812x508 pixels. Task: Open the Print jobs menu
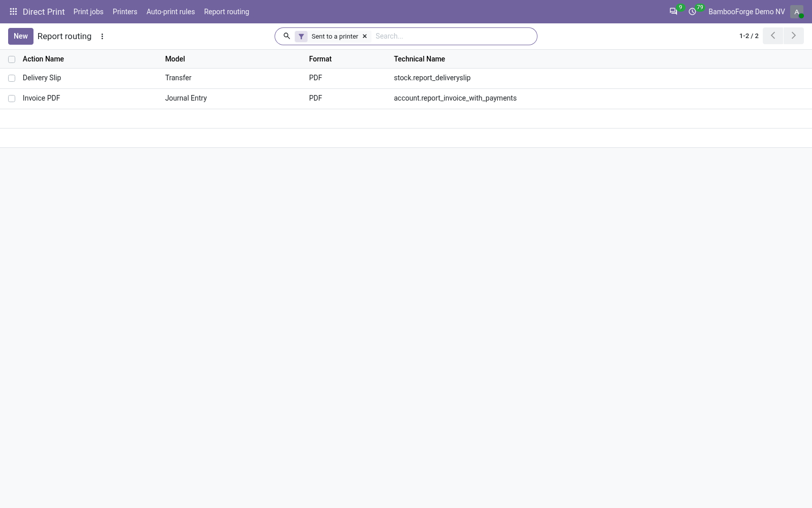coord(88,12)
